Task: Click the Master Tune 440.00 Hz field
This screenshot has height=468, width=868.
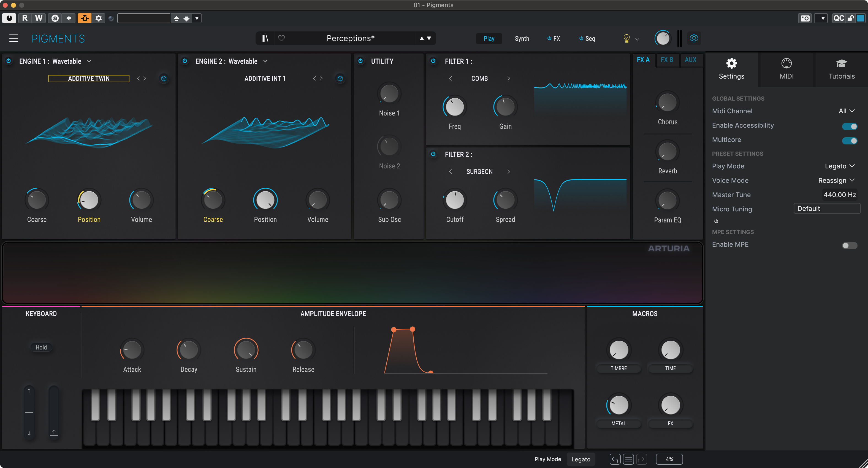Action: click(x=839, y=195)
